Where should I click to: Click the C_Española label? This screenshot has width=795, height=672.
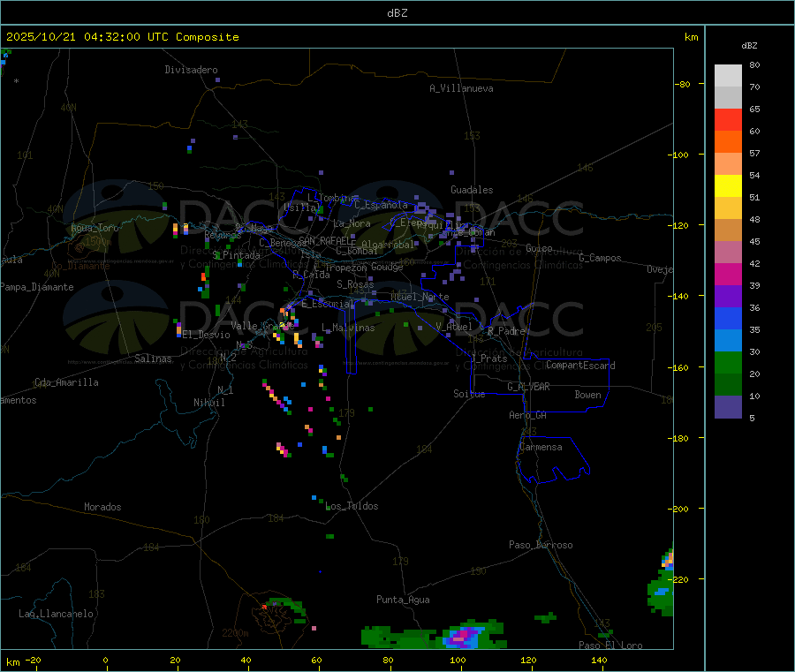(x=381, y=205)
